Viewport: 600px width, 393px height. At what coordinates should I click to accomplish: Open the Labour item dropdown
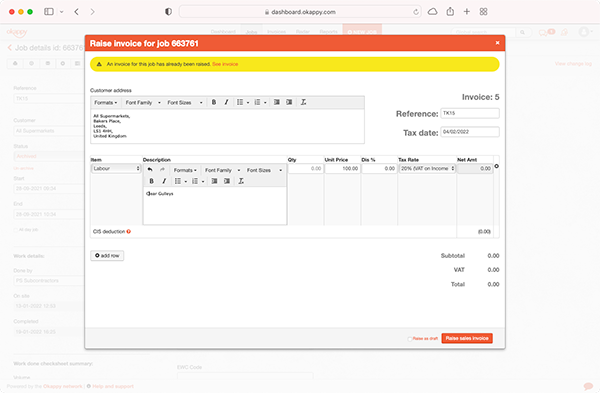[116, 168]
